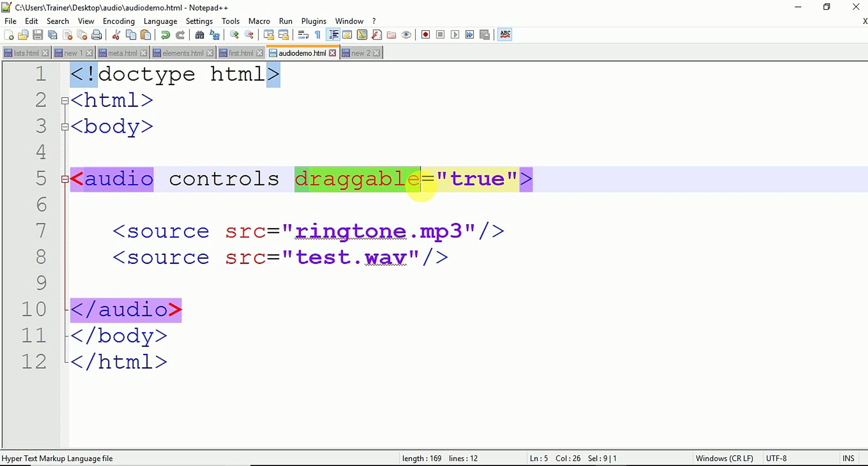
Task: Collapse the html fold marker on line 2
Action: pos(65,101)
